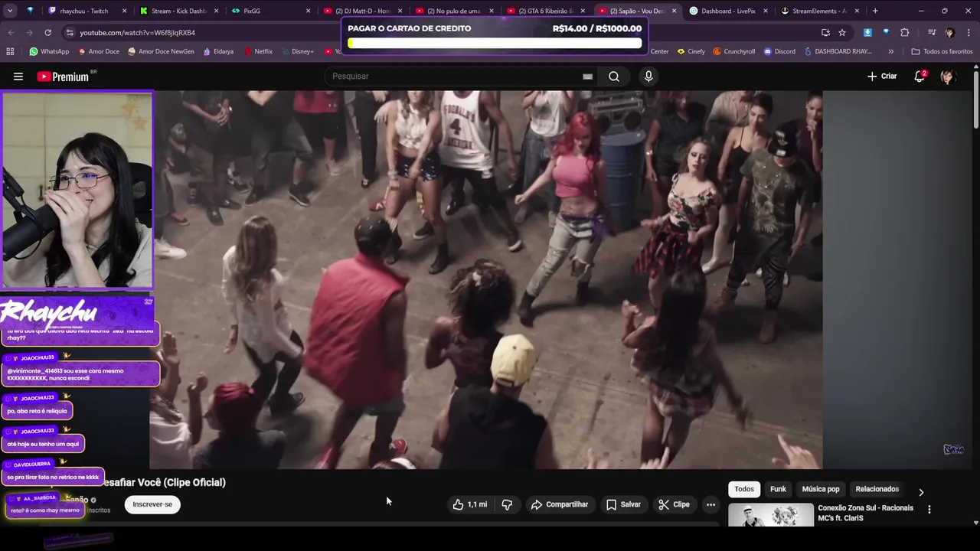
Task: Open Eldarya bookmark
Action: click(x=218, y=51)
